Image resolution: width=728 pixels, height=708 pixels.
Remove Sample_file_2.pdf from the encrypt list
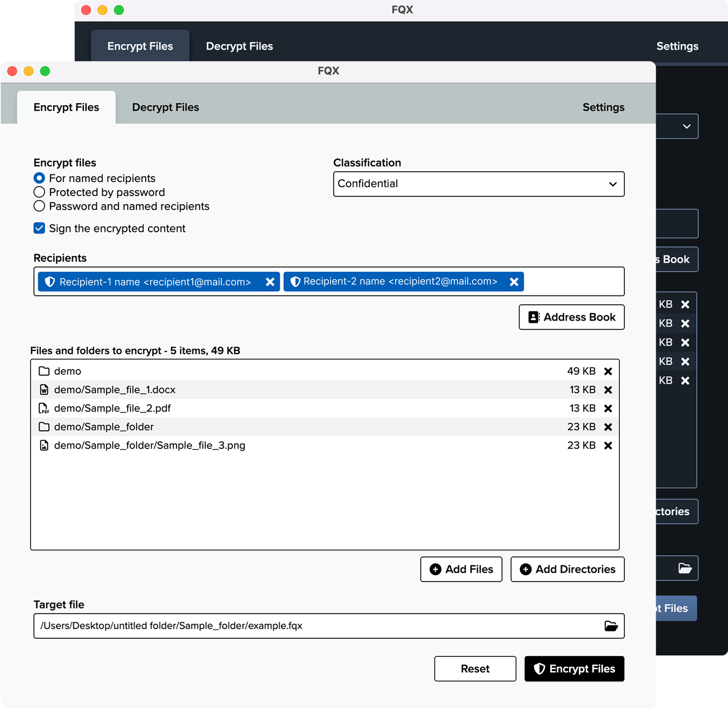[x=608, y=408]
